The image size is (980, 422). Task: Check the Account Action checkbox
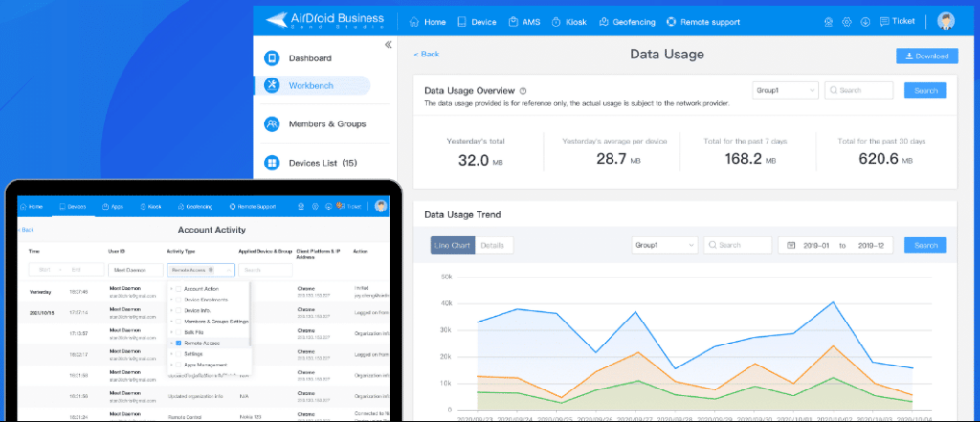point(179,289)
